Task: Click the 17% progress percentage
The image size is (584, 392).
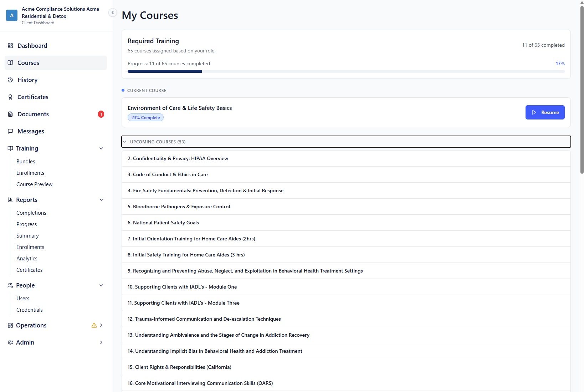Action: pos(560,63)
